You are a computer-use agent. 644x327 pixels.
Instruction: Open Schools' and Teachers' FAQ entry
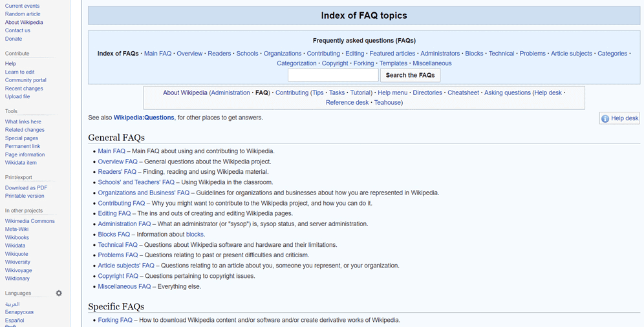pos(136,182)
